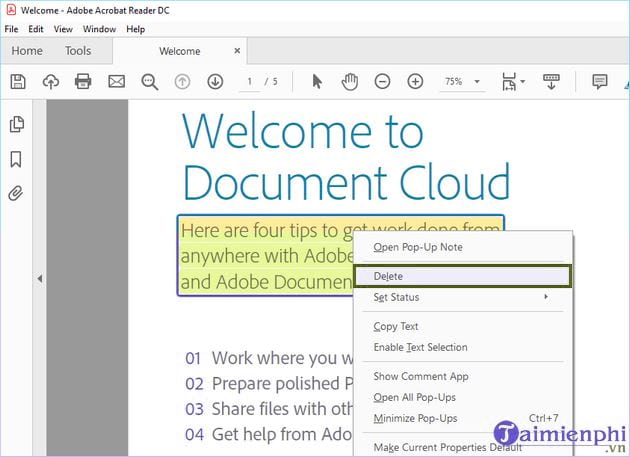Choose Delete from context menu
The height and width of the screenshot is (457, 630).
click(462, 276)
